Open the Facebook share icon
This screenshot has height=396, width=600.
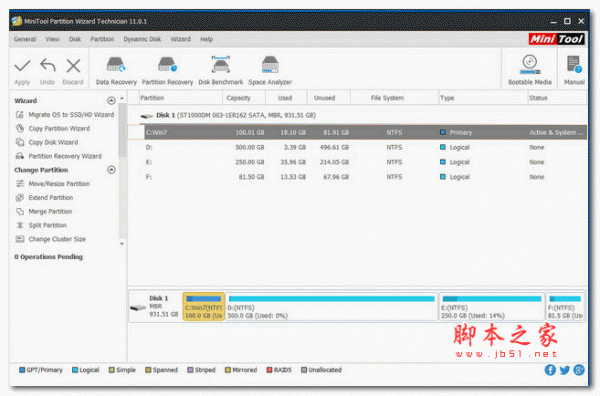click(550, 370)
